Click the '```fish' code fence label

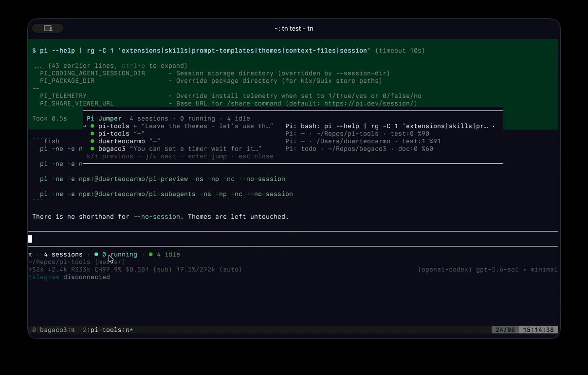[x=46, y=141]
